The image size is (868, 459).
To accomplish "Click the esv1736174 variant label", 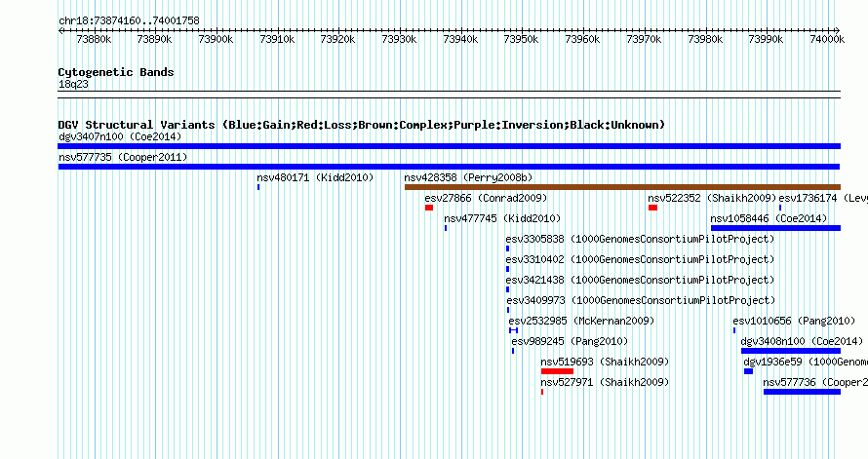I will click(823, 198).
